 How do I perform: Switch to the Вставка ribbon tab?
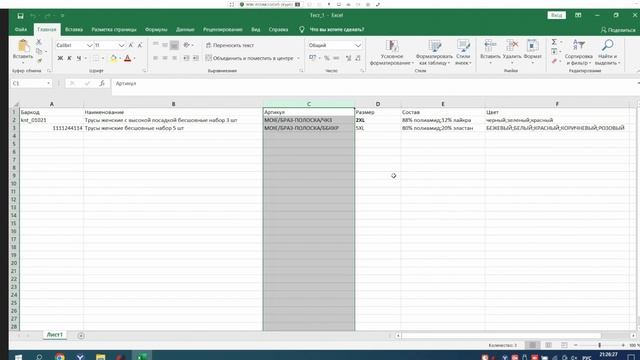click(x=74, y=29)
